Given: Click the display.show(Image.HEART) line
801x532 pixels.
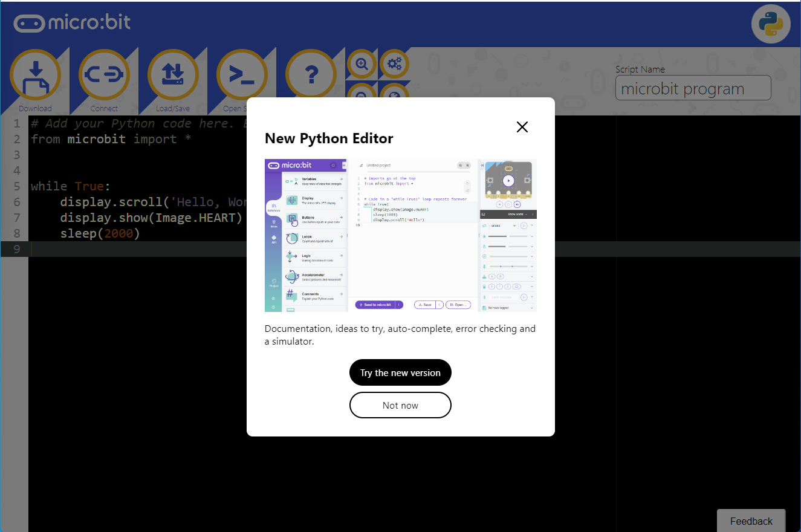Looking at the screenshot, I should click(x=151, y=218).
